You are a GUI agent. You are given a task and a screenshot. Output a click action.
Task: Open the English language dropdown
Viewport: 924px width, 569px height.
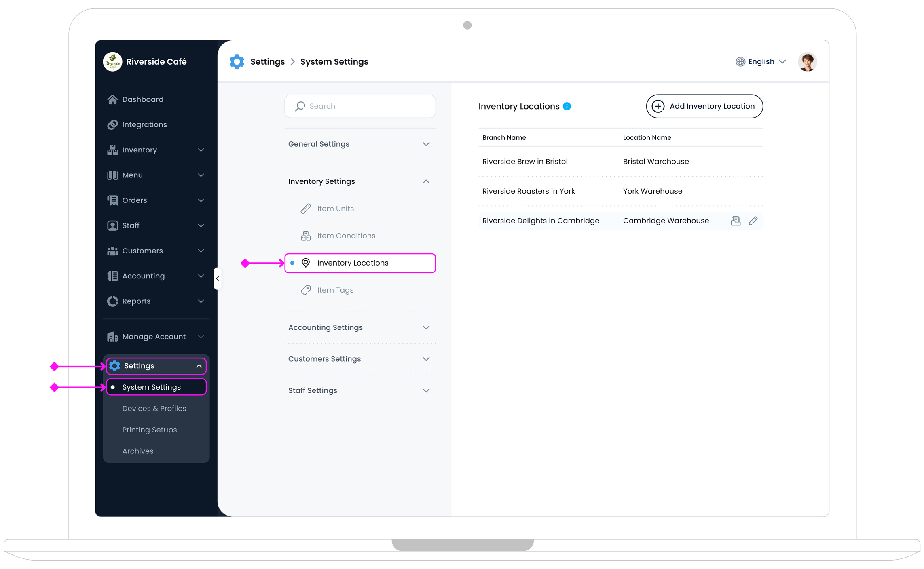(761, 62)
